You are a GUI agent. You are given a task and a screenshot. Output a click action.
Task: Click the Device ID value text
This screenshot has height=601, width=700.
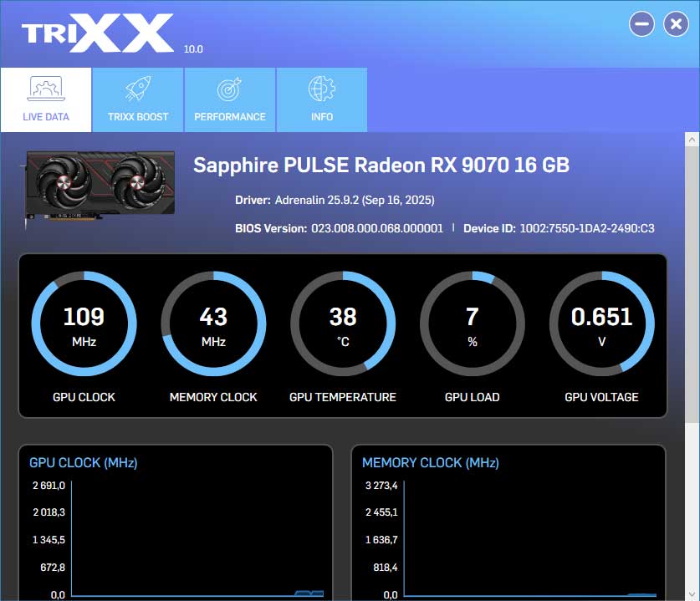pyautogui.click(x=587, y=227)
